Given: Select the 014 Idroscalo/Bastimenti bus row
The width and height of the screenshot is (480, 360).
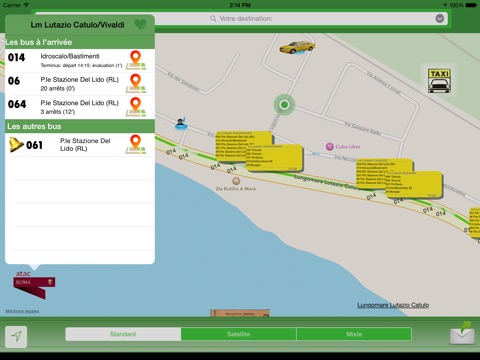Looking at the screenshot, I should click(80, 61).
